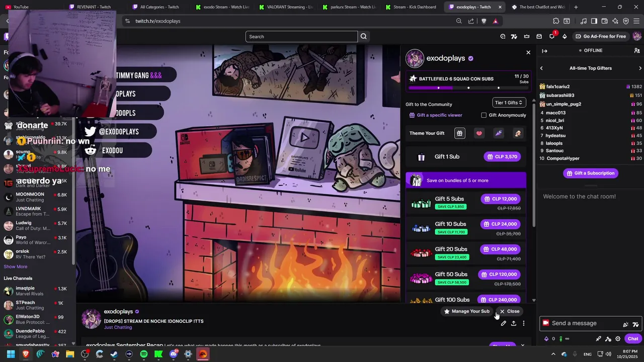
Task: Open the Tier 1 Gifts dropdown
Action: [509, 103]
